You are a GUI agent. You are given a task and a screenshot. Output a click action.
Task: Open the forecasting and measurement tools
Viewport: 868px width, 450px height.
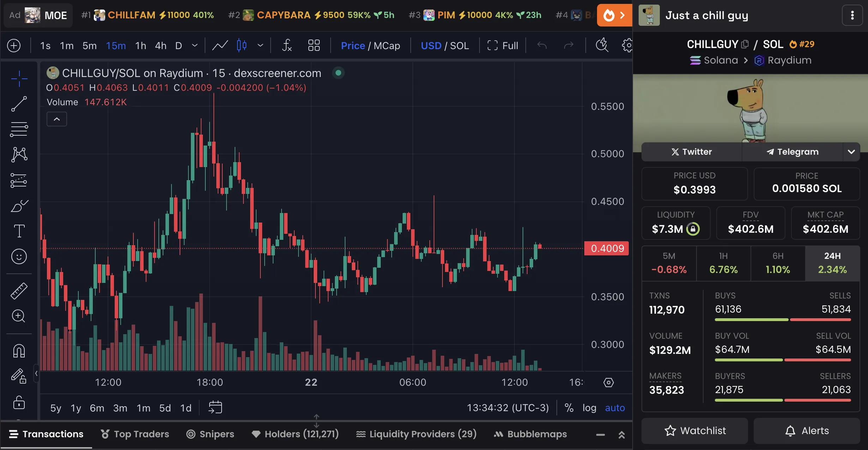[19, 180]
